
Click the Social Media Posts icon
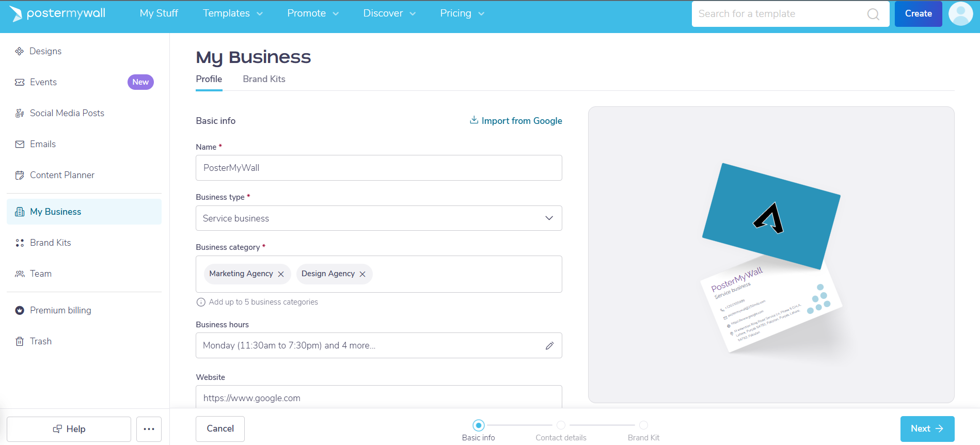tap(20, 113)
